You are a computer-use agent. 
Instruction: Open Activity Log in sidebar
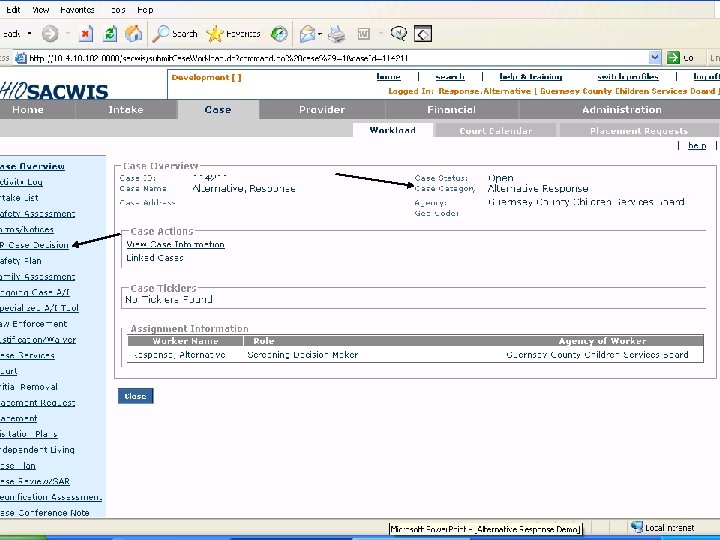21,182
